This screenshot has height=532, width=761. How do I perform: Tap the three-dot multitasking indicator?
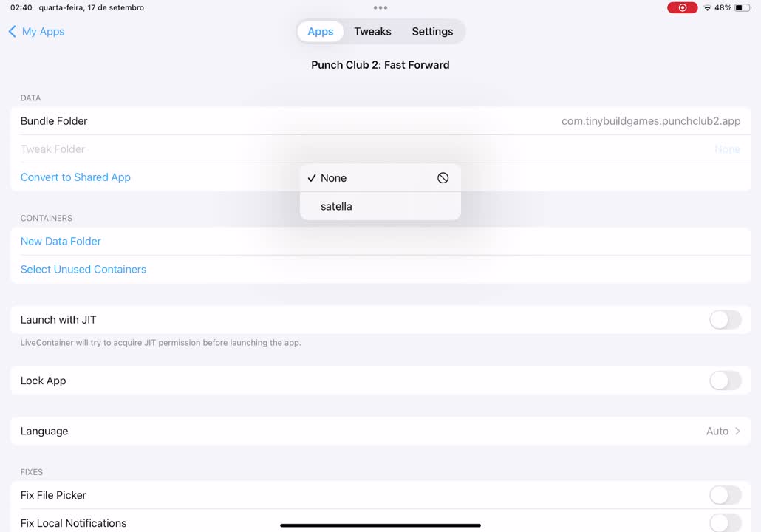(x=380, y=8)
